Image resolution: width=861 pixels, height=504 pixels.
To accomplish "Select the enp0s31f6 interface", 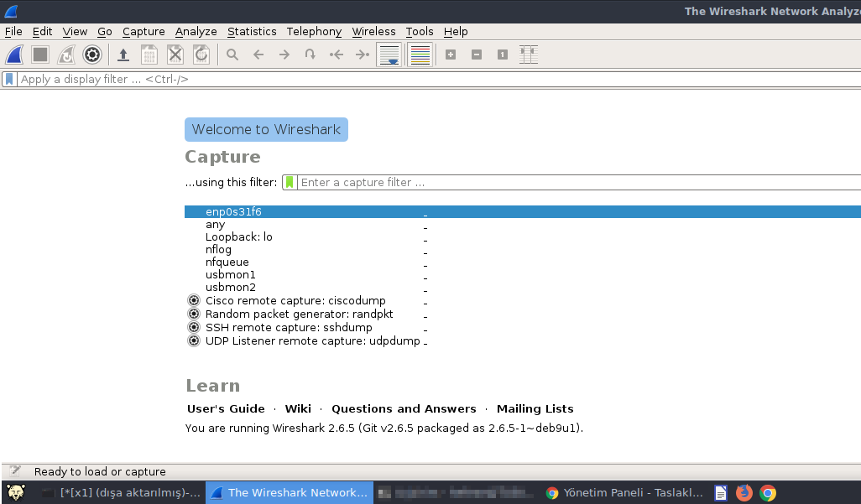I will [523, 212].
